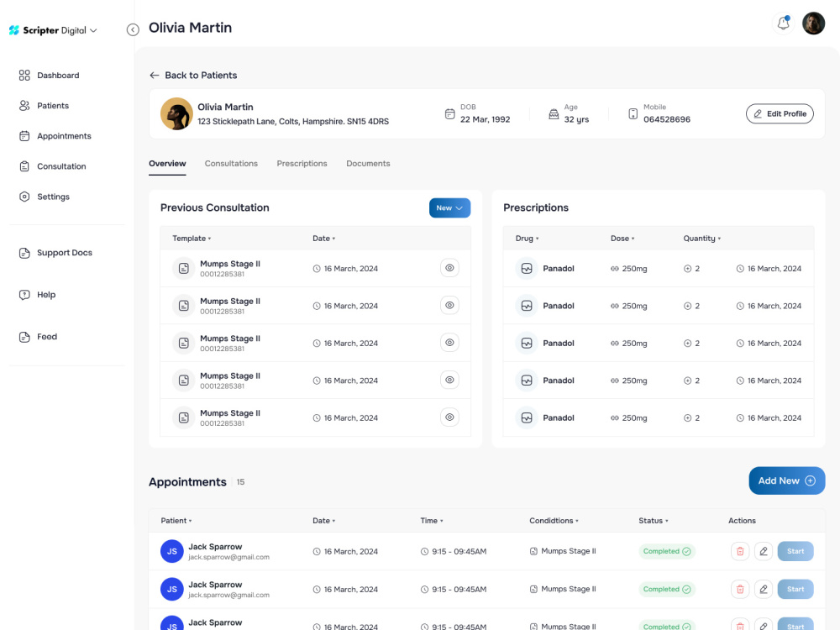The height and width of the screenshot is (630, 840).
Task: Edit second Jack Sparrow appointment pencil icon
Action: (764, 590)
